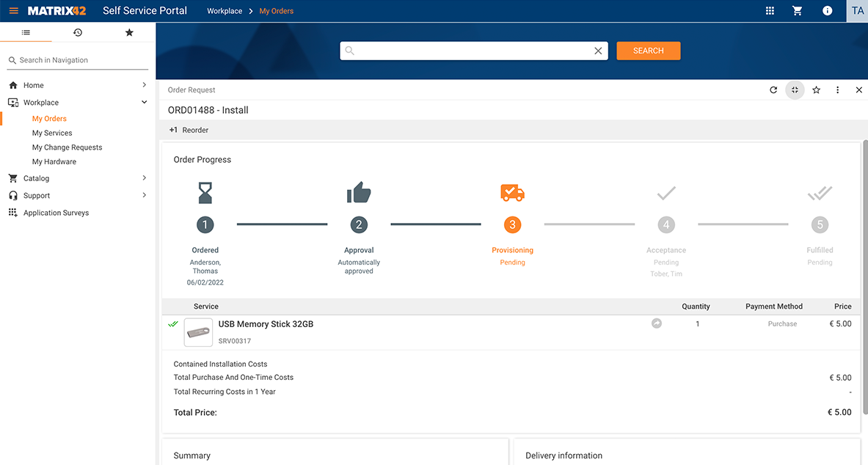
Task: Open the hamburger menu next to Matrix42 logo
Action: click(x=13, y=10)
